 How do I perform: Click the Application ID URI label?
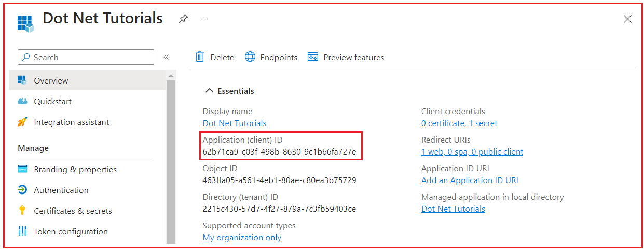[x=455, y=169]
